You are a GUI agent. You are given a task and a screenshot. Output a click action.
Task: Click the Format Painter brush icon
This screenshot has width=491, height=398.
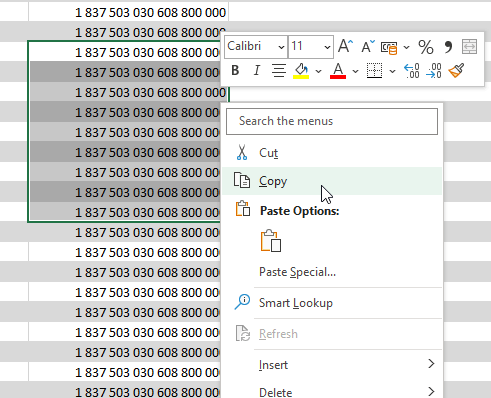tap(456, 70)
